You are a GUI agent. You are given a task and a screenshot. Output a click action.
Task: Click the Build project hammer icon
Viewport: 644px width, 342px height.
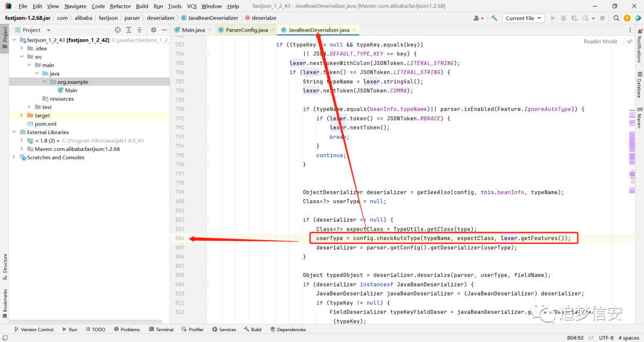(494, 18)
